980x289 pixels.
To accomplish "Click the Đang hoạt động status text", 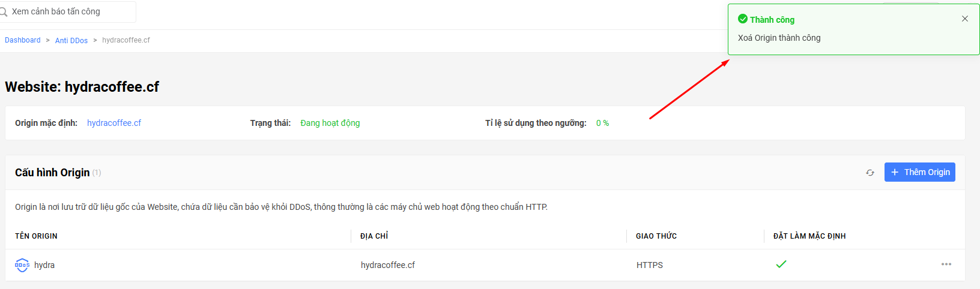I will point(330,123).
